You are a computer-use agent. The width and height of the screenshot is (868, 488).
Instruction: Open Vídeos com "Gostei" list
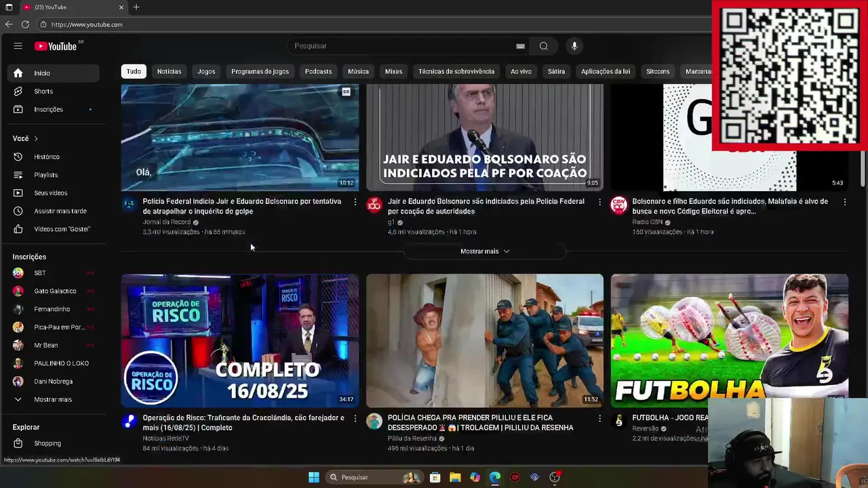click(x=54, y=229)
